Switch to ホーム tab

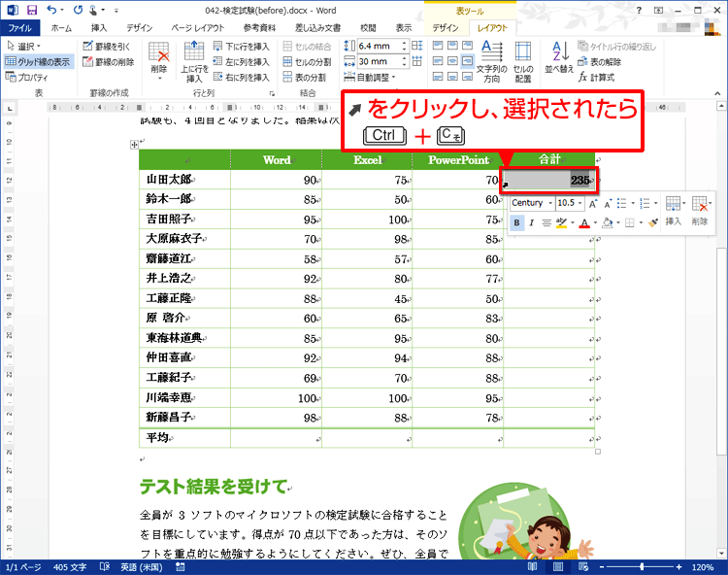pyautogui.click(x=61, y=28)
